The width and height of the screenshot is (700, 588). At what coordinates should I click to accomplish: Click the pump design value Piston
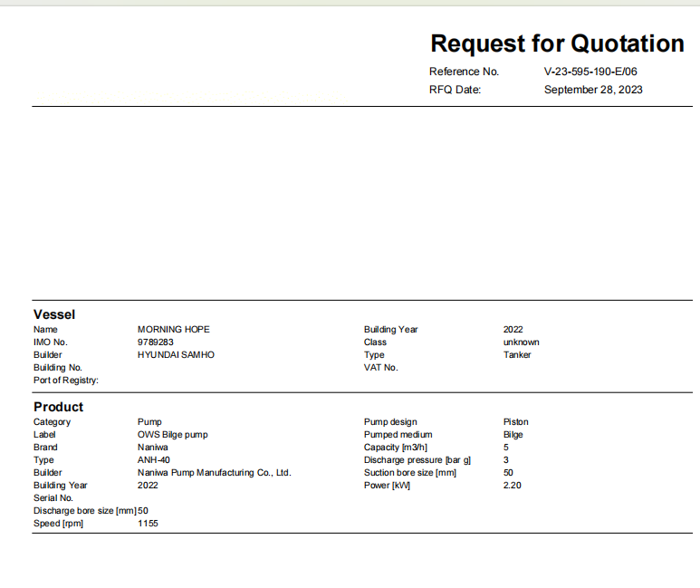pos(515,422)
